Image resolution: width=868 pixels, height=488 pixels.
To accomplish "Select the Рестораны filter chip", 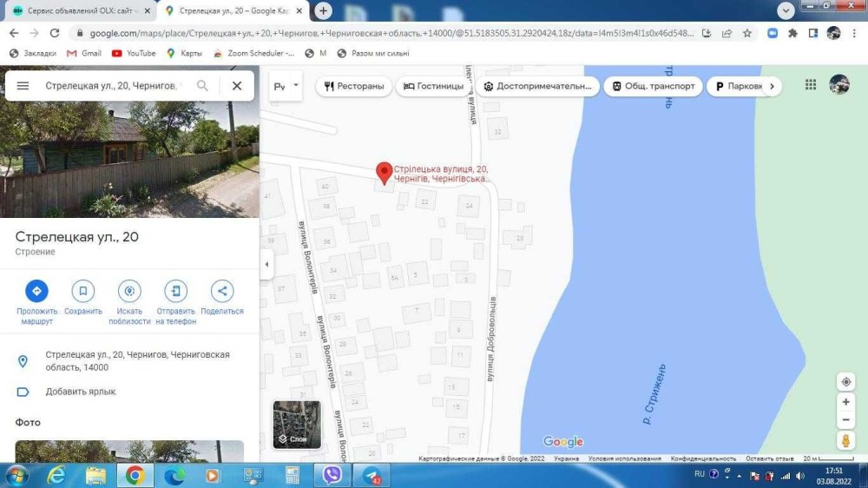I will pos(353,87).
